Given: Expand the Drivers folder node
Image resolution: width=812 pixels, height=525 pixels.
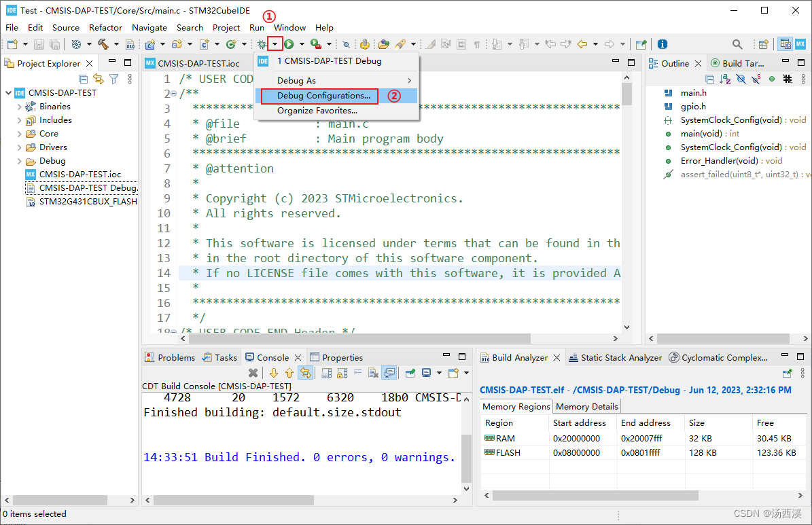Looking at the screenshot, I should (19, 147).
